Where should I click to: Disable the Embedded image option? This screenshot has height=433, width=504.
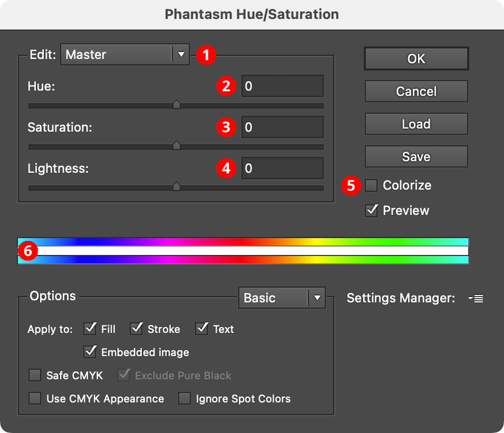click(x=89, y=352)
